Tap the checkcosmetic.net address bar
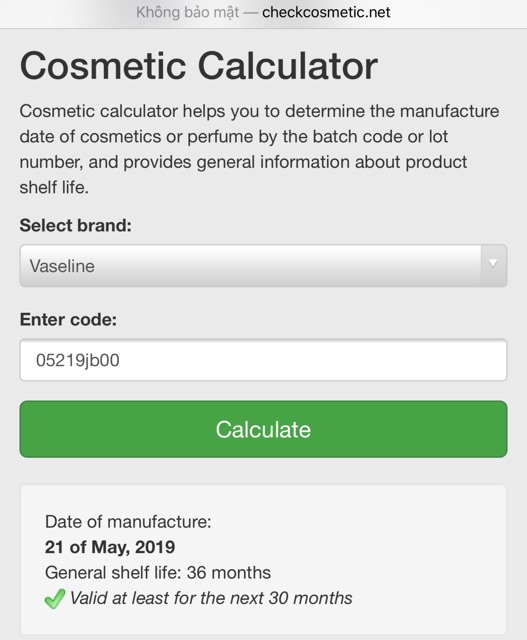This screenshot has height=640, width=527. (x=263, y=13)
